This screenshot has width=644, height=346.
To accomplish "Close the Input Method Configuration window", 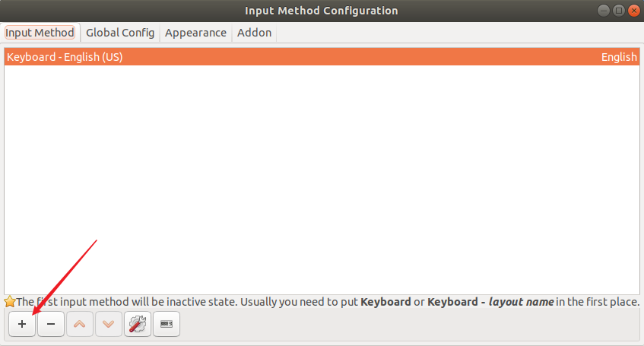I will (633, 11).
